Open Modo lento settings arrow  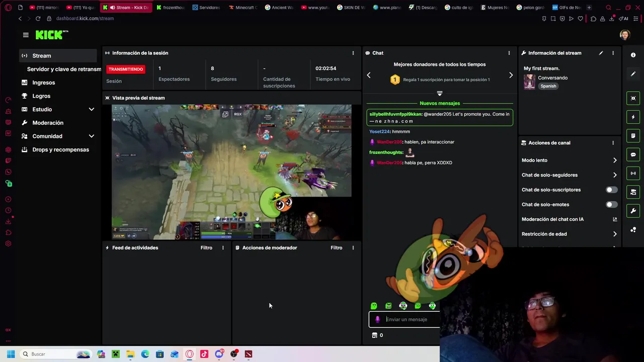point(615,160)
